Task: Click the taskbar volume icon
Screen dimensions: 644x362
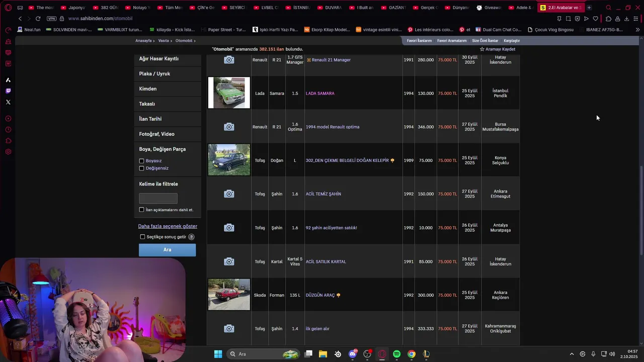Action: coord(612,354)
